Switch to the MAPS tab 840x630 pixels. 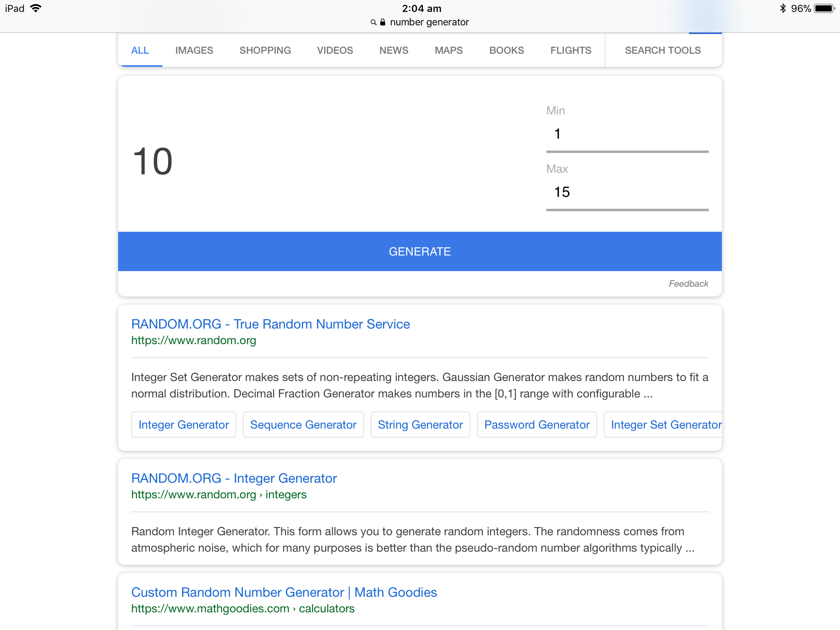coord(449,50)
